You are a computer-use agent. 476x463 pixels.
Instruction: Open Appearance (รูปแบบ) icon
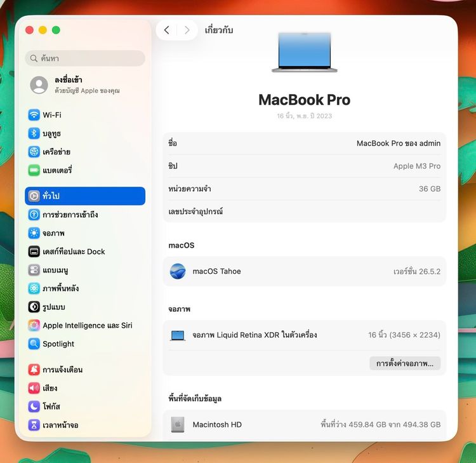click(x=34, y=307)
